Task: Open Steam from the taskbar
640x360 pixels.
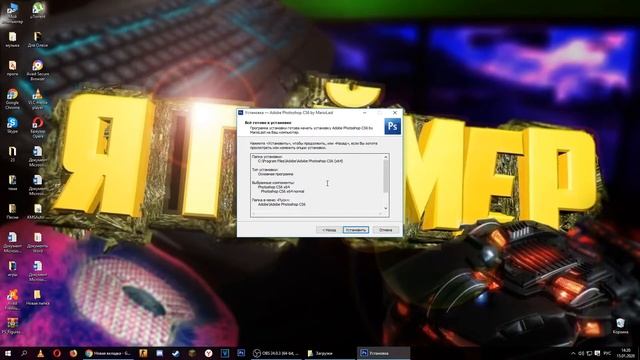Action: click(x=176, y=353)
